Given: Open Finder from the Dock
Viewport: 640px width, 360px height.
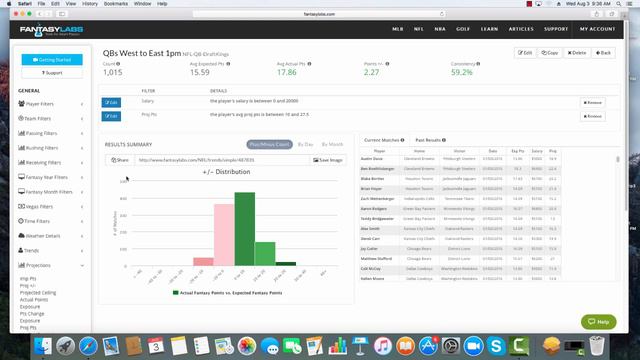Looking at the screenshot, I should [42, 346].
